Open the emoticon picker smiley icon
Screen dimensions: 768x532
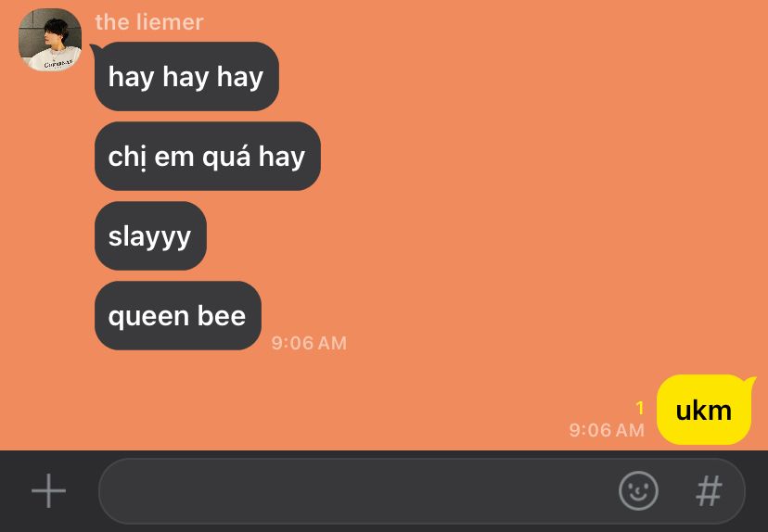pyautogui.click(x=638, y=491)
